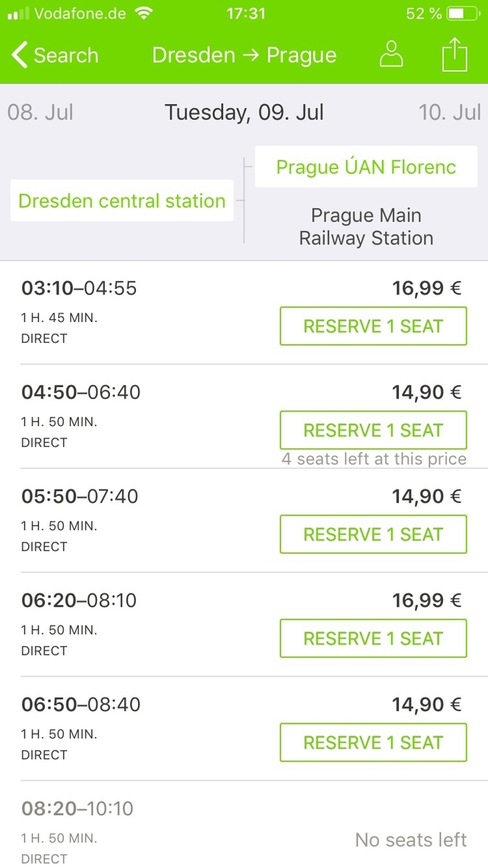Choose Prague ÚAN Florenc destination station
Image resolution: width=488 pixels, height=868 pixels.
coord(367,167)
